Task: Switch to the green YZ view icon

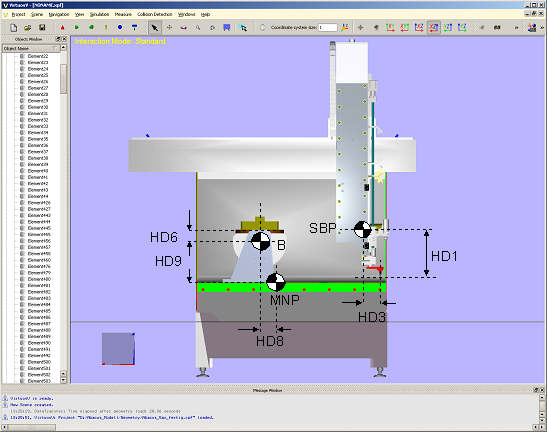Action: pyautogui.click(x=448, y=28)
